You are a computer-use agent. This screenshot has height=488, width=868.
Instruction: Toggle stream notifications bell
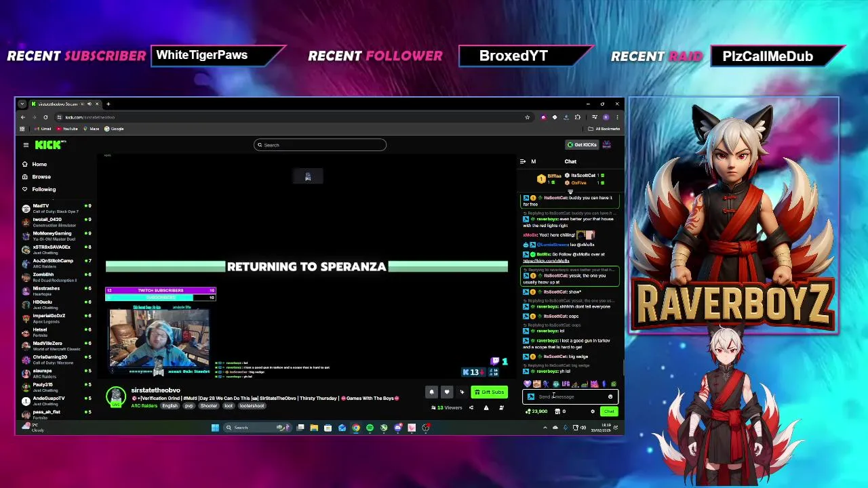coord(431,392)
